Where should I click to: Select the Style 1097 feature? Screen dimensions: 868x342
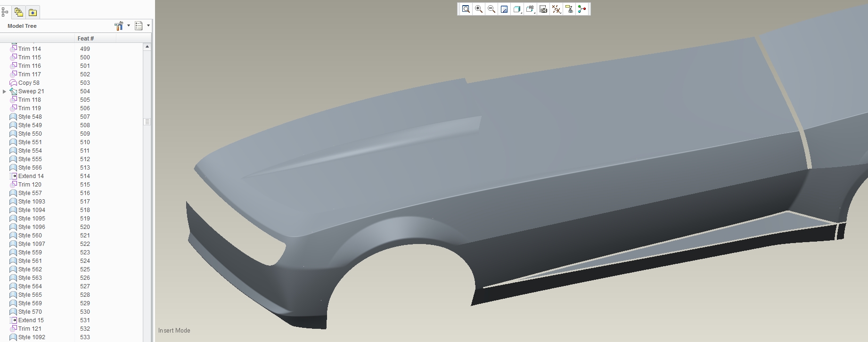point(27,244)
